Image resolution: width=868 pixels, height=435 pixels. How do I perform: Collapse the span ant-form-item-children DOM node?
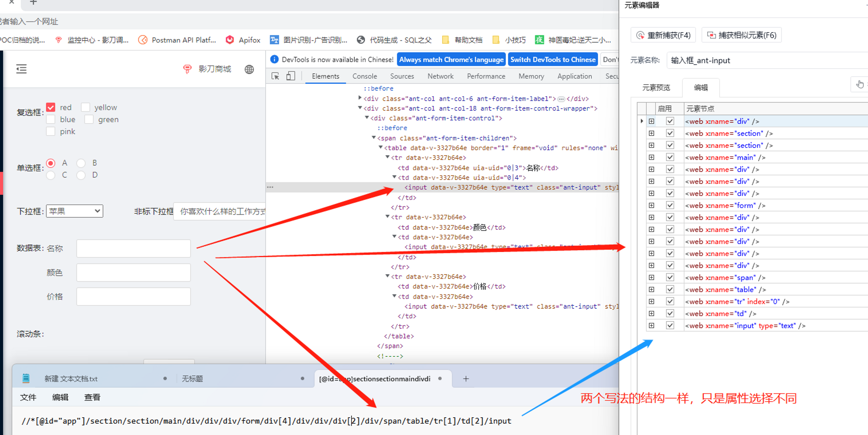(x=374, y=138)
